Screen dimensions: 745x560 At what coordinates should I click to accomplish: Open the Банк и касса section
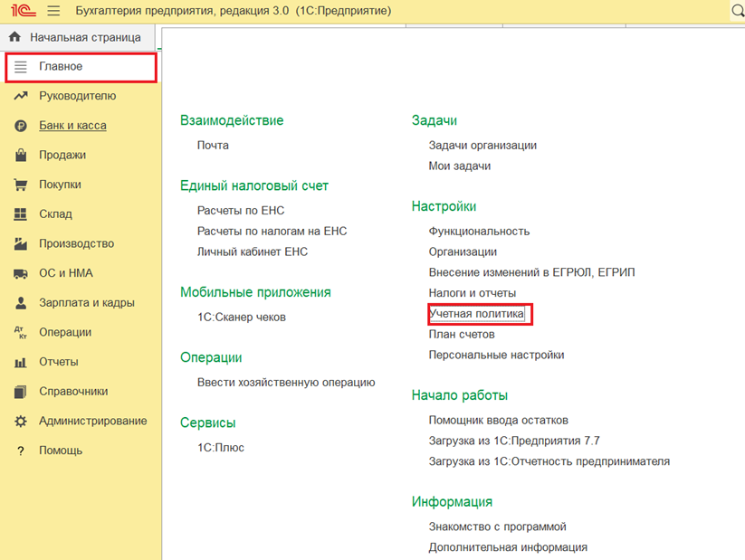coord(72,126)
